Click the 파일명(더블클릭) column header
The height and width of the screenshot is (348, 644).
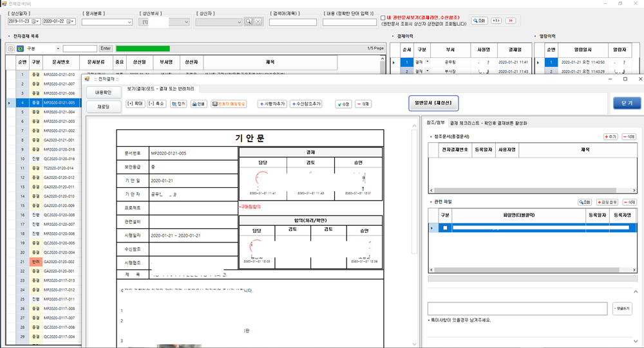tap(518, 215)
